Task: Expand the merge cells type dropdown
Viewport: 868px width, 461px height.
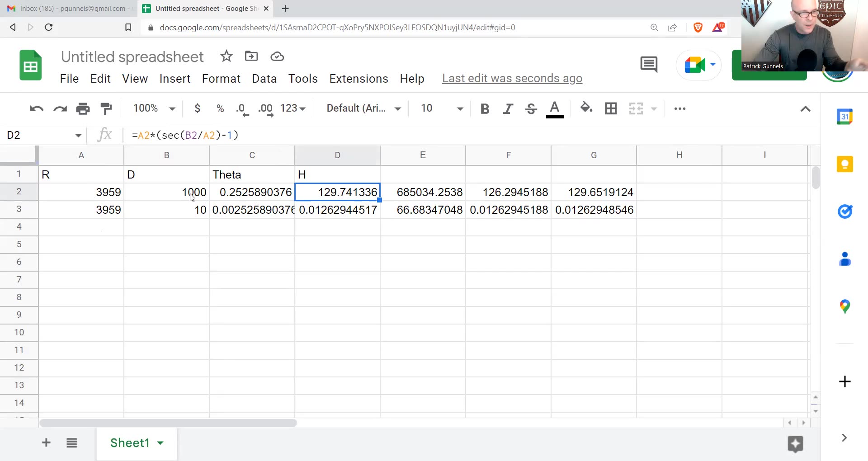Action: (654, 109)
